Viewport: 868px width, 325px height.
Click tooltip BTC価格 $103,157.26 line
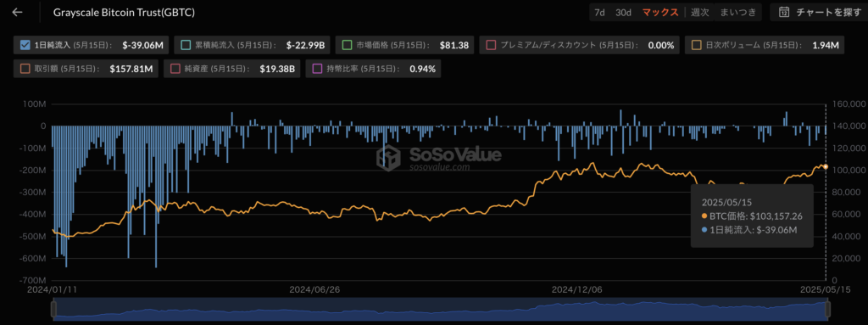(x=751, y=216)
